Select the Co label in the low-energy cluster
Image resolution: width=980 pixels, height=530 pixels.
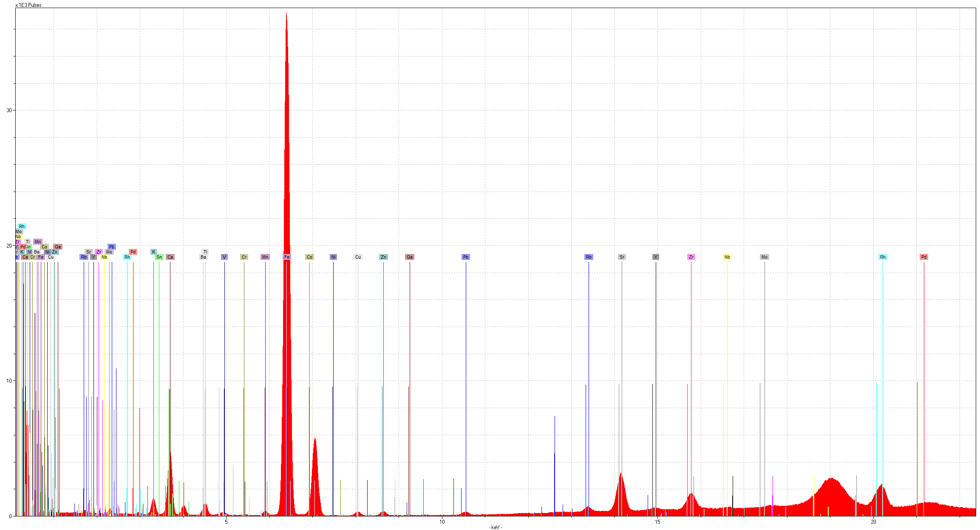pyautogui.click(x=44, y=247)
